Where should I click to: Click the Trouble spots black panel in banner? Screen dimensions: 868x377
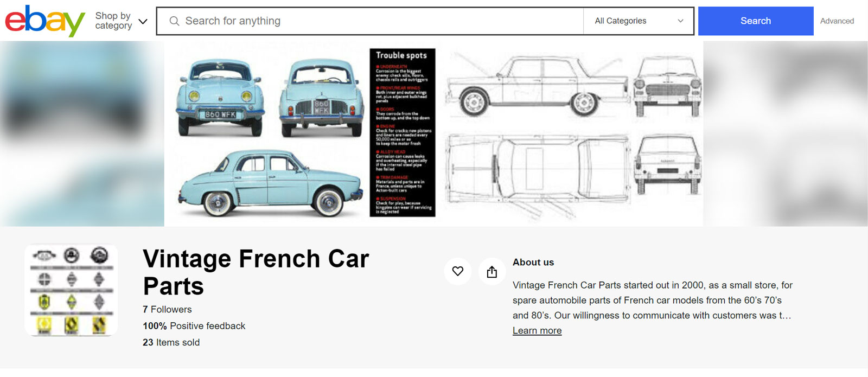(402, 133)
